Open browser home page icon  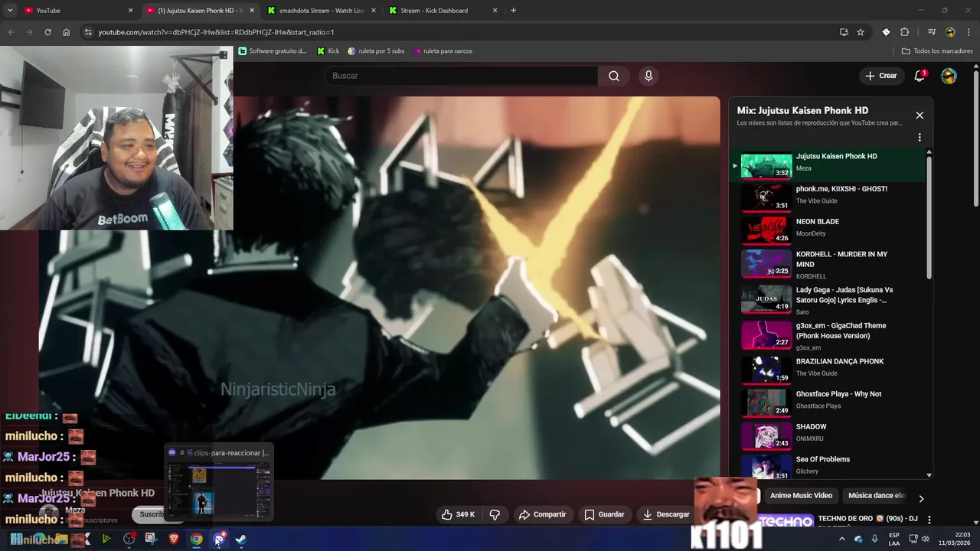pos(67,32)
